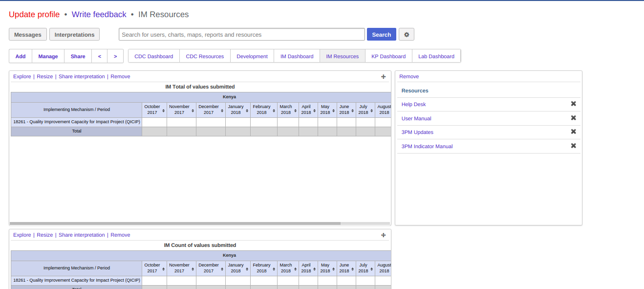The image size is (644, 289).
Task: Delete 3PM Indicator Manual with X icon
Action: [574, 146]
